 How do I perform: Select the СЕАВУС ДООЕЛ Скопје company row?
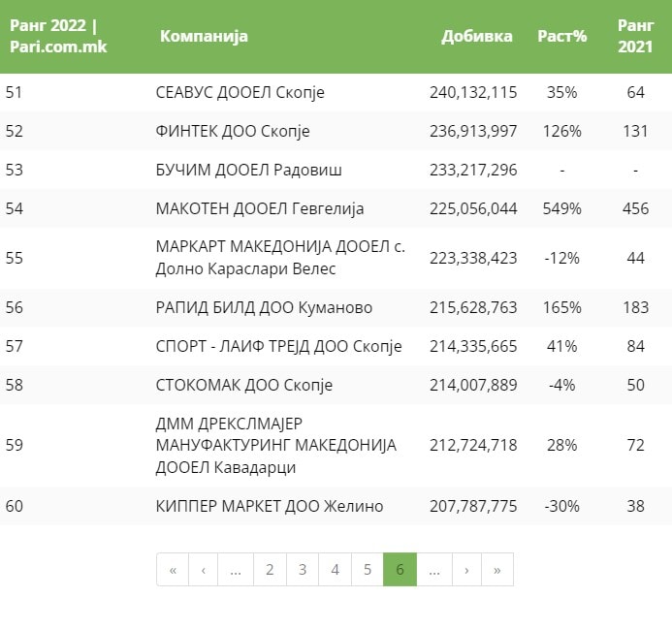coord(240,93)
